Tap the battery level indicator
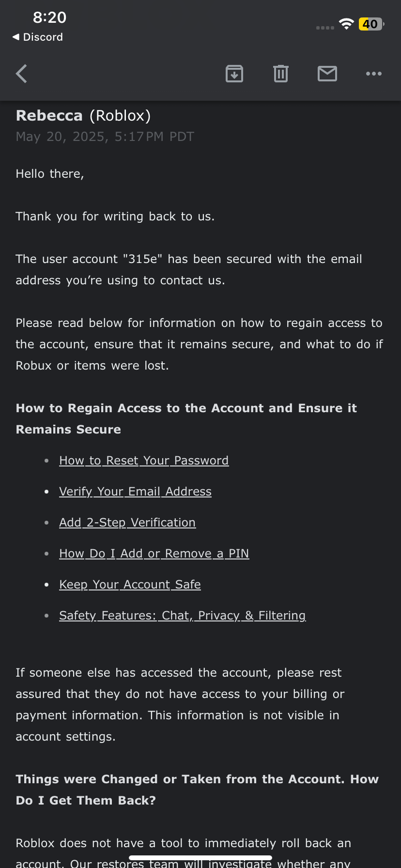Image resolution: width=401 pixels, height=868 pixels. tap(371, 24)
